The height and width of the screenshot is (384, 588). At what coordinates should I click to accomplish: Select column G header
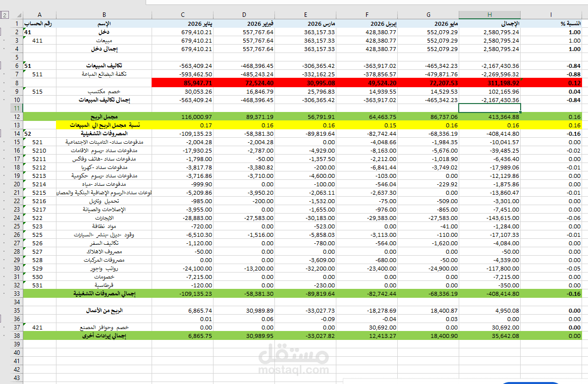428,15
